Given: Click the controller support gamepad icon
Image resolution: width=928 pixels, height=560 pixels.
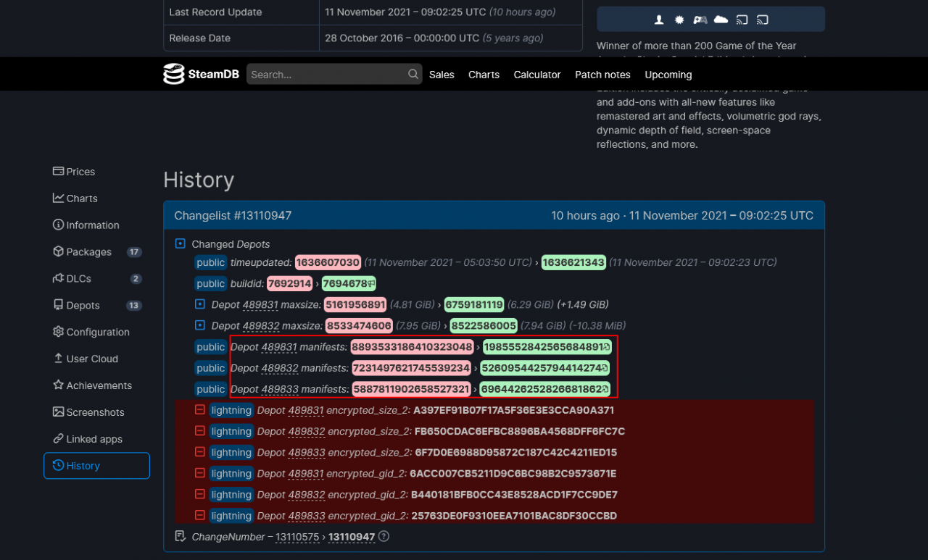Looking at the screenshot, I should pyautogui.click(x=700, y=20).
